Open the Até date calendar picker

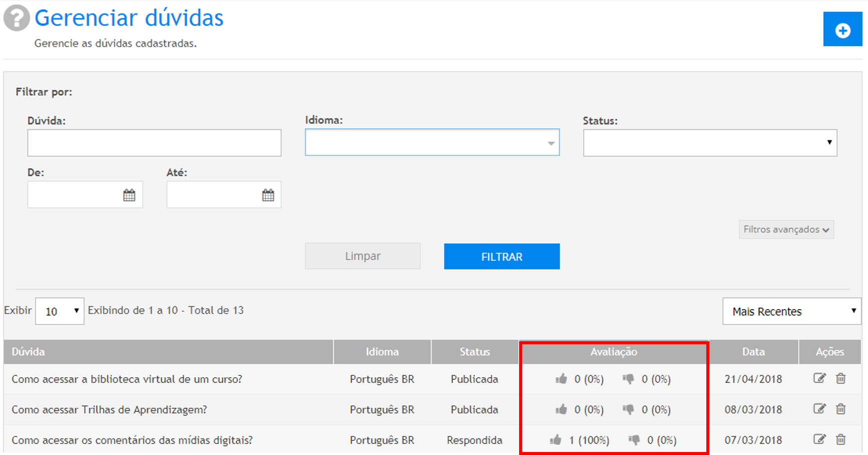pos(268,195)
